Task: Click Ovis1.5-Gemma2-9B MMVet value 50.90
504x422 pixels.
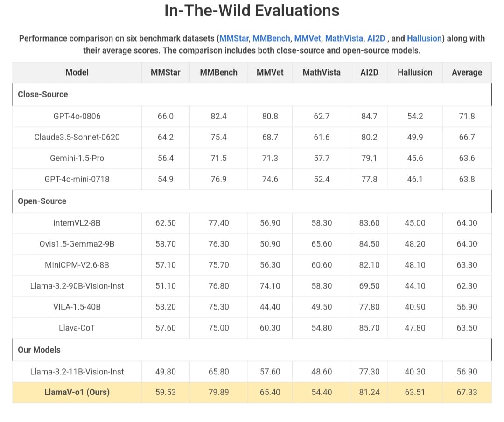Action: (x=270, y=244)
